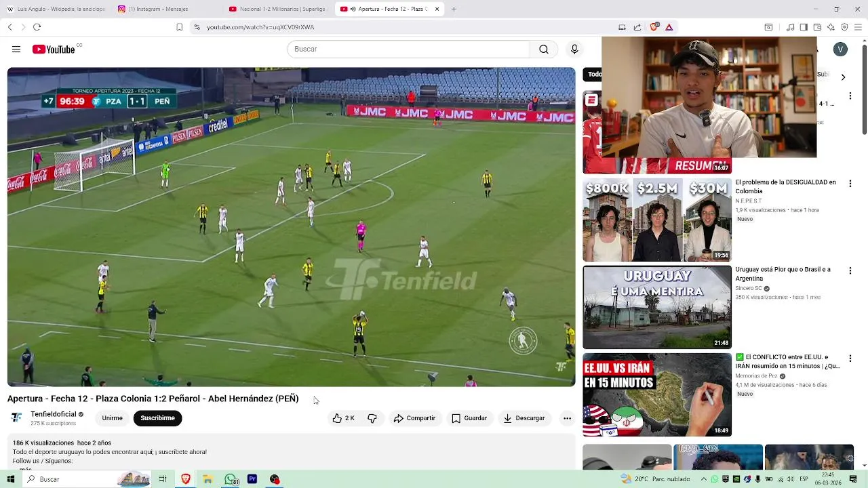Viewport: 868px width, 488px height.
Task: Open options menu for DESIGUALDAD video
Action: 850,184
